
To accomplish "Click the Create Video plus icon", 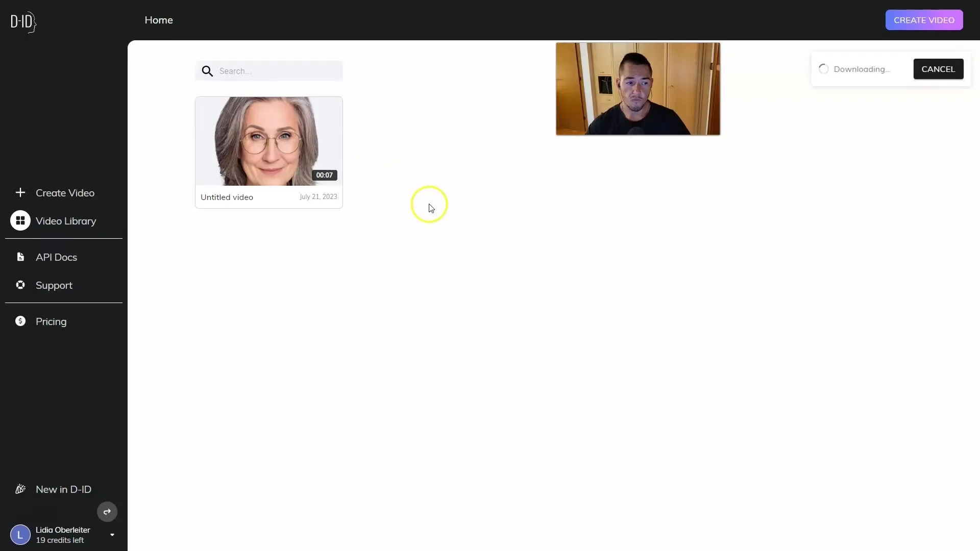I will pyautogui.click(x=20, y=192).
